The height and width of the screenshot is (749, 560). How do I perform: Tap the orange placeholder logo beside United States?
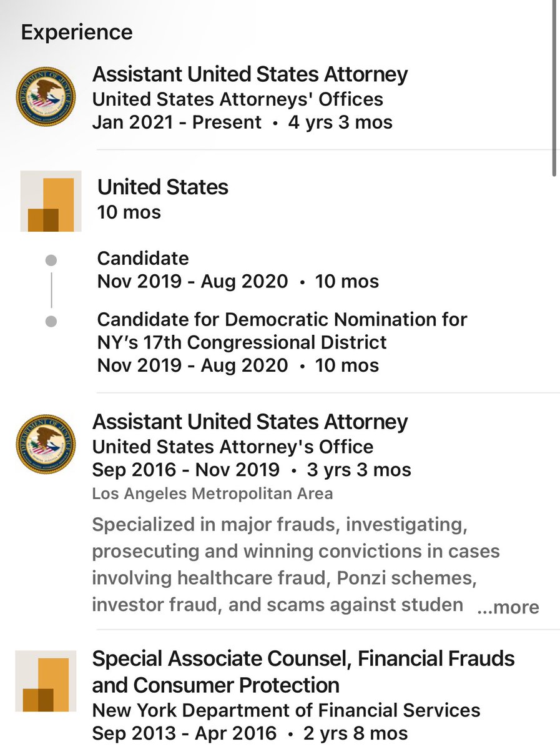(51, 201)
